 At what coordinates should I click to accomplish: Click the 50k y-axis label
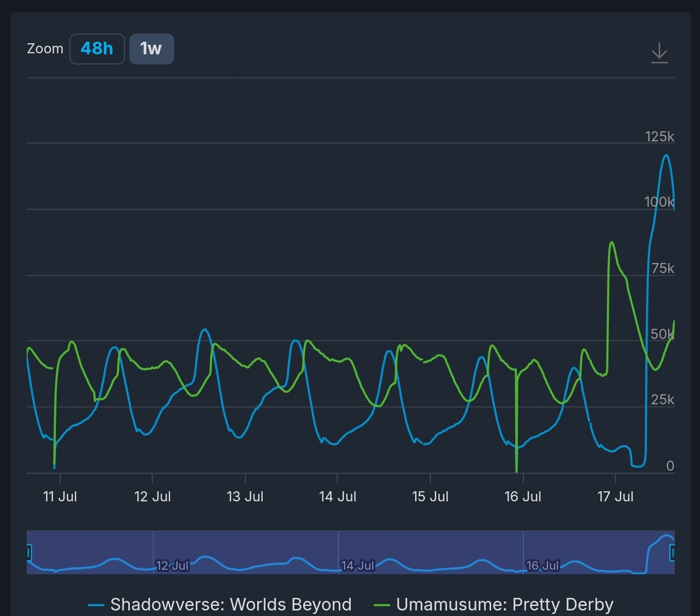click(662, 334)
